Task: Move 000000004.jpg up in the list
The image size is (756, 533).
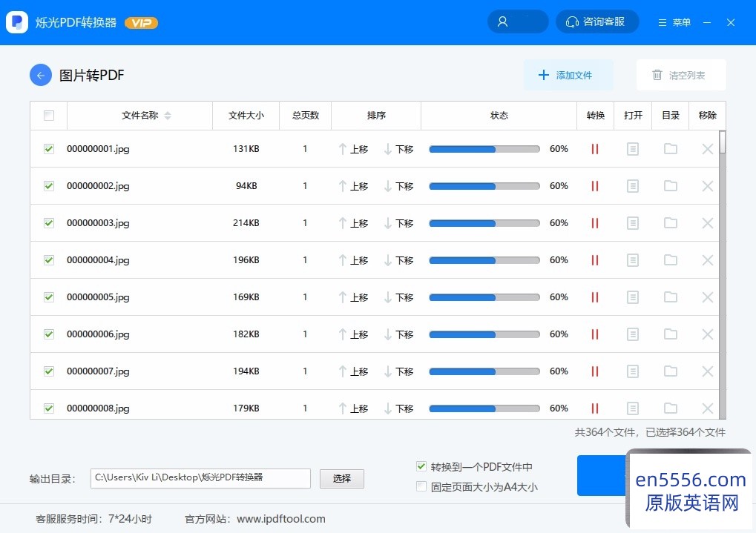Action: (x=353, y=260)
